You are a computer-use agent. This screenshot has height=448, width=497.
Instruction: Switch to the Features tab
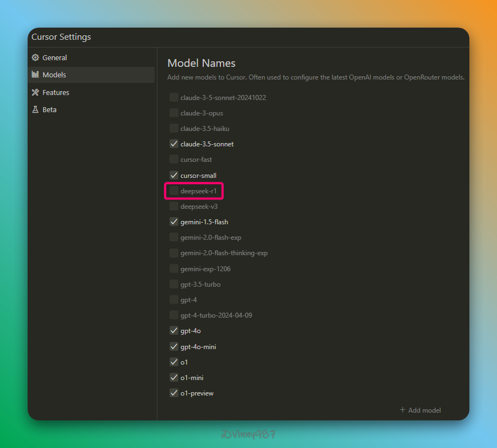click(x=56, y=92)
